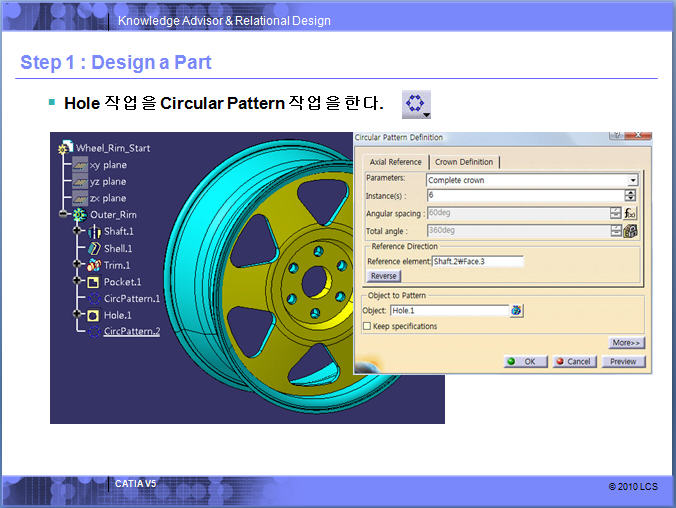Click the Cancel button

click(574, 361)
